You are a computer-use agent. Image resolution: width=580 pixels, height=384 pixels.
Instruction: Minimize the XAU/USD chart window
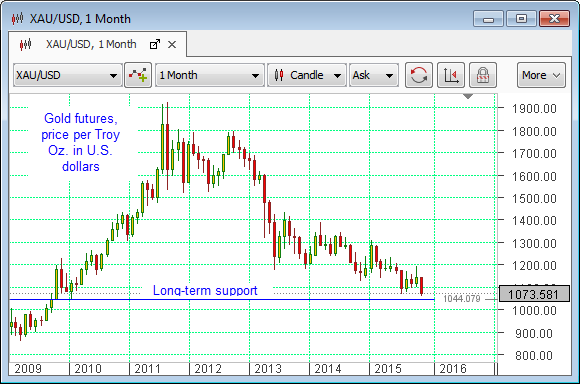488,19
